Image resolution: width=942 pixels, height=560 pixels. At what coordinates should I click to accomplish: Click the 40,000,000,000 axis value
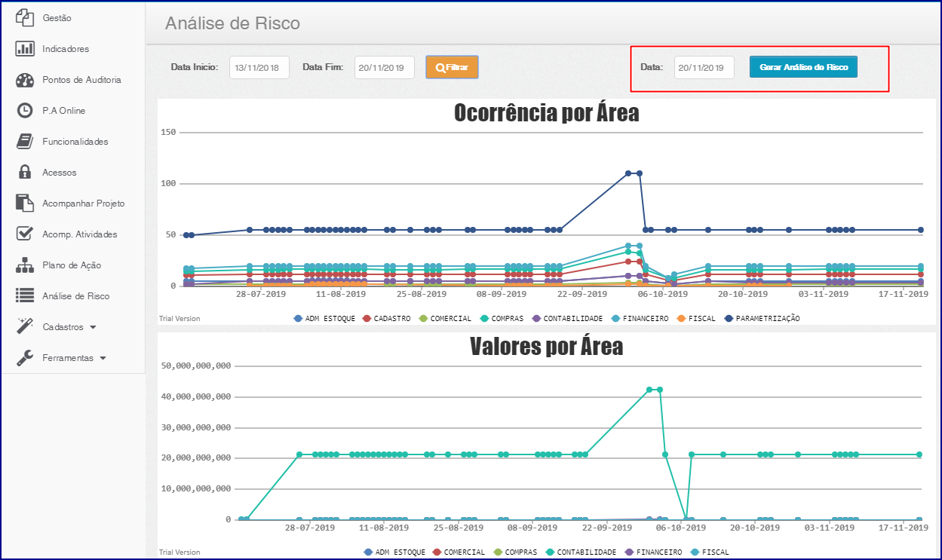pyautogui.click(x=196, y=396)
